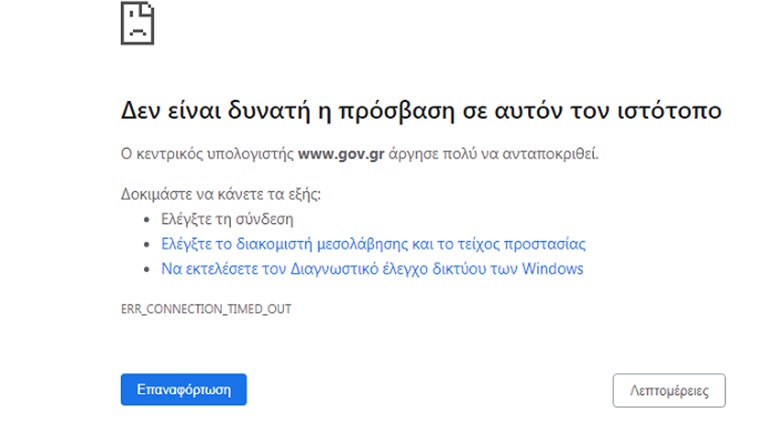Click the άργησε πολύ να ανταποκριθεί text

pos(494,155)
